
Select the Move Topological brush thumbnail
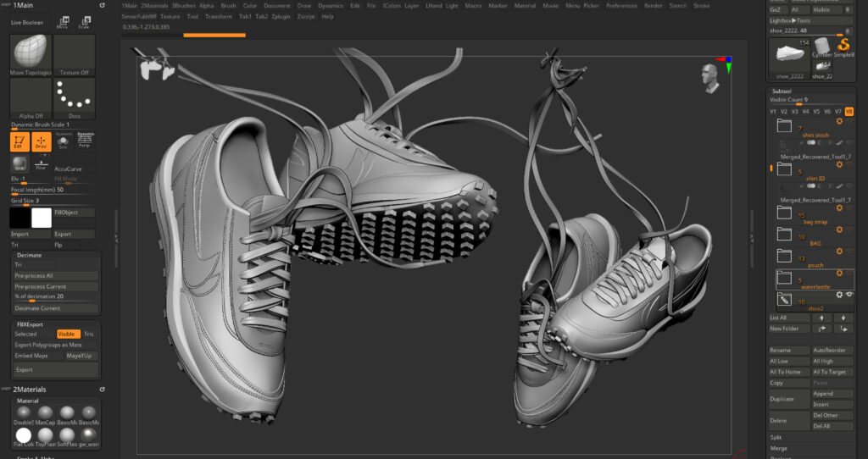tap(31, 55)
